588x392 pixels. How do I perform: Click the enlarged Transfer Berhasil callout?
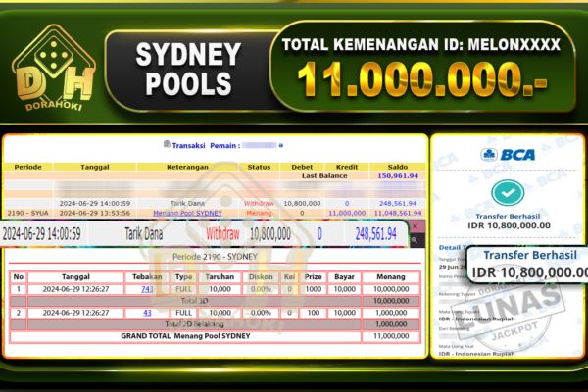[x=527, y=264]
